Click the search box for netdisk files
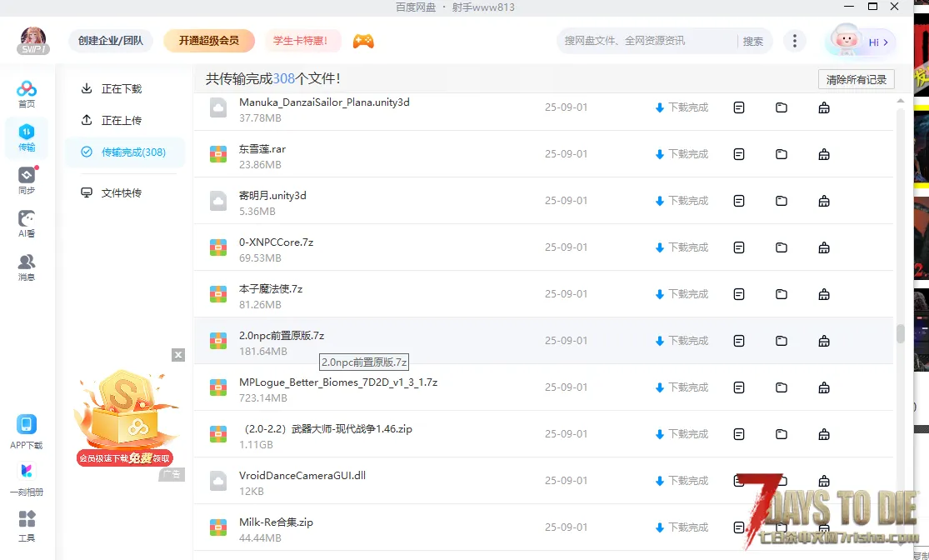929x560 pixels. pyautogui.click(x=646, y=41)
